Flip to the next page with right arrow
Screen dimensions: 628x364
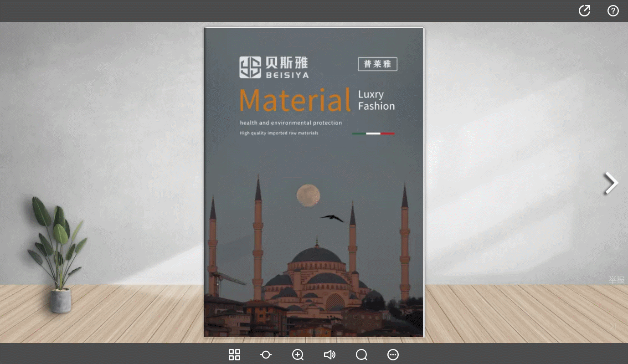pyautogui.click(x=611, y=183)
